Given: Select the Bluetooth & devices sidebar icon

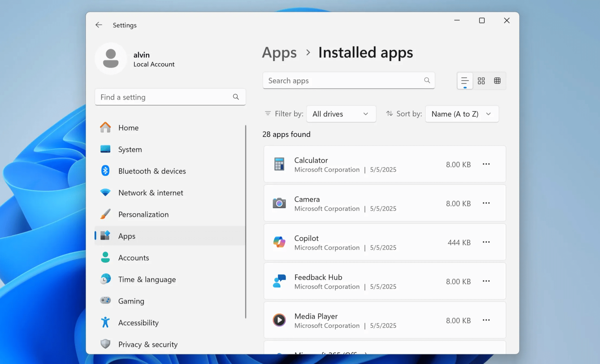Looking at the screenshot, I should 105,171.
